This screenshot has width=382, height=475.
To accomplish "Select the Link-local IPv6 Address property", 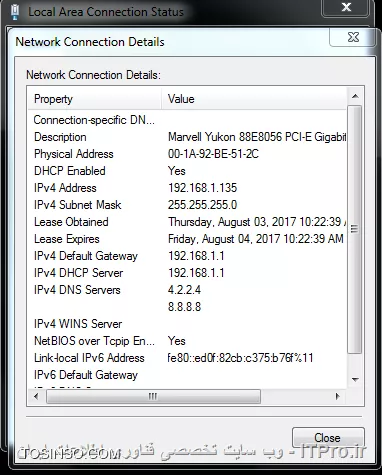I will coord(89,358).
